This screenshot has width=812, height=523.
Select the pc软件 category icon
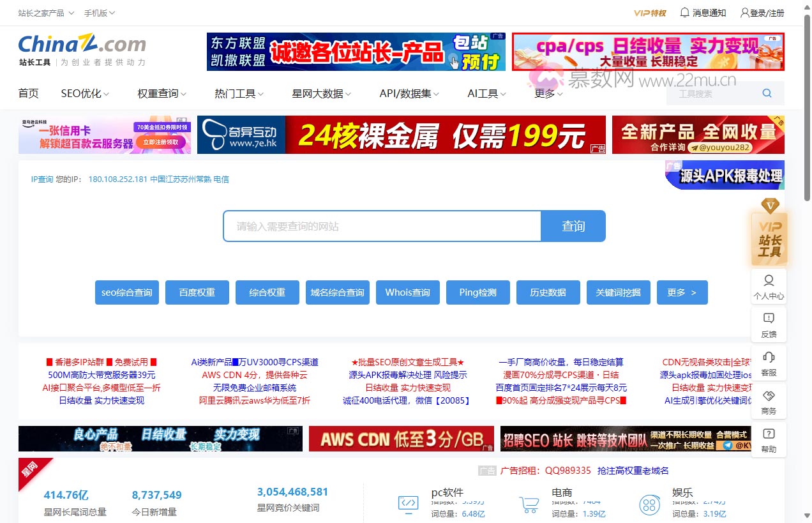[407, 503]
